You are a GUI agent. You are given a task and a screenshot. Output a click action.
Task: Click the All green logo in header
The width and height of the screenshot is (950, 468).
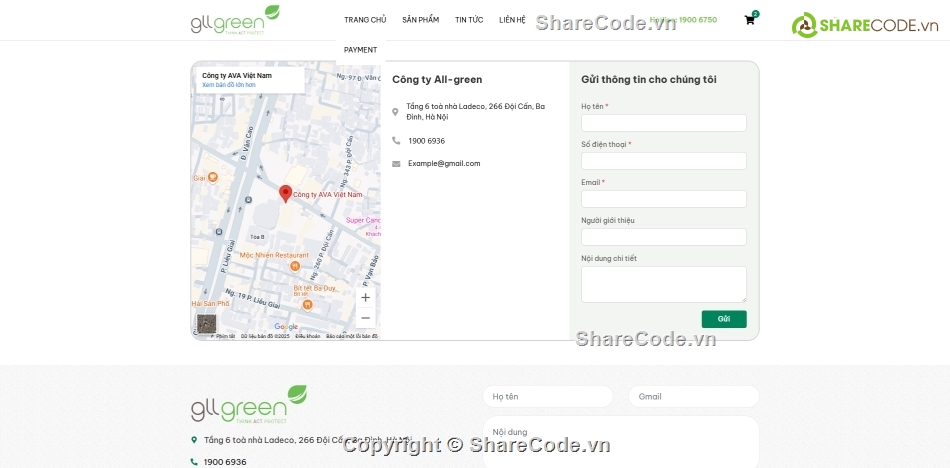(235, 20)
